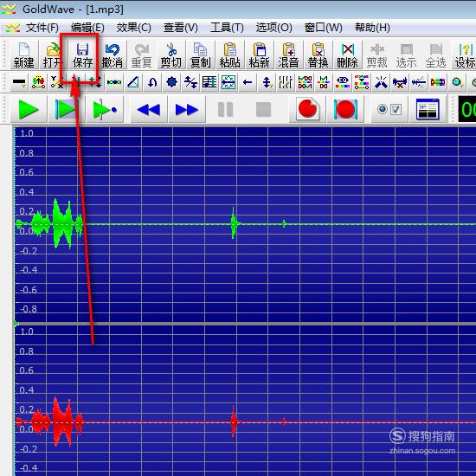Undo last action with 撤消
The height and width of the screenshot is (476, 476).
point(112,55)
